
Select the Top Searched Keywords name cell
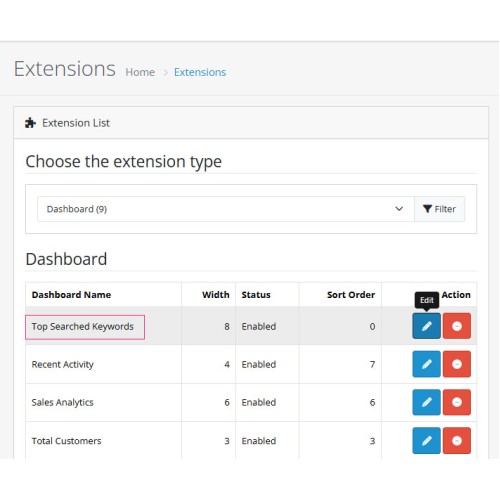pos(85,327)
